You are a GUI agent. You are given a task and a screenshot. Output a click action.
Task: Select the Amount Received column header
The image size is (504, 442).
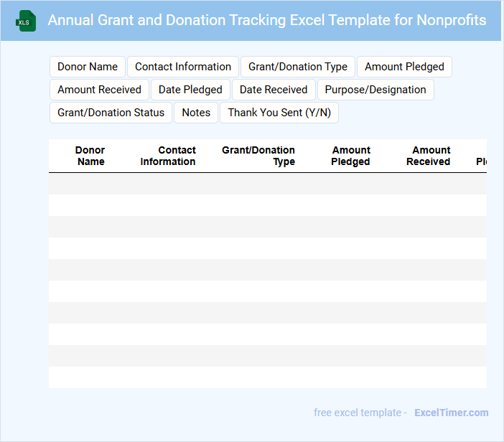click(429, 156)
